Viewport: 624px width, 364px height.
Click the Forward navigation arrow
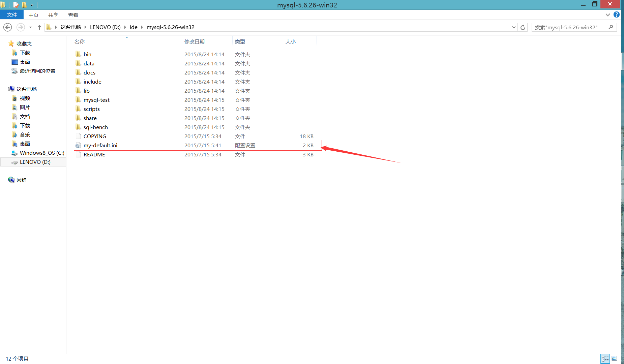21,27
